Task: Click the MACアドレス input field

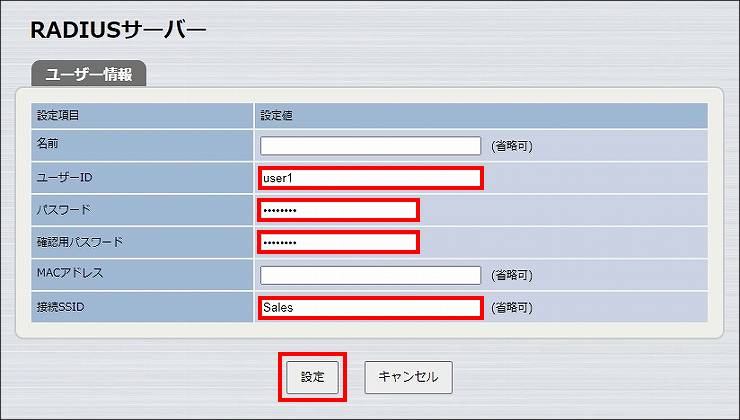Action: click(x=370, y=275)
